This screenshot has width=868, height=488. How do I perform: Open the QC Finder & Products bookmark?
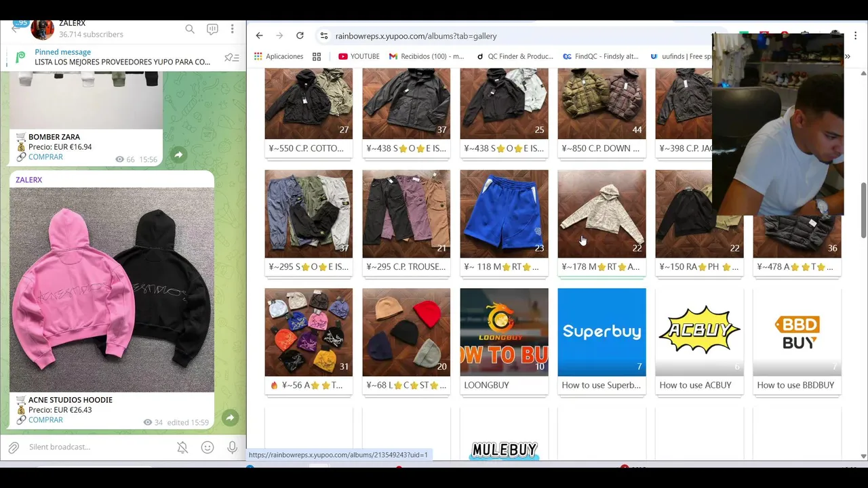coord(515,56)
